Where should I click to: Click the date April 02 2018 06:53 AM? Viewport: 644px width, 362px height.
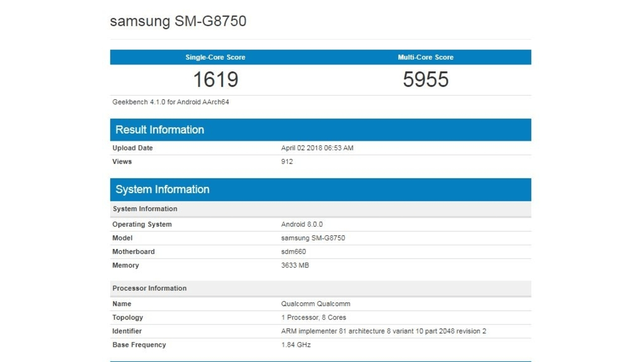(x=317, y=148)
